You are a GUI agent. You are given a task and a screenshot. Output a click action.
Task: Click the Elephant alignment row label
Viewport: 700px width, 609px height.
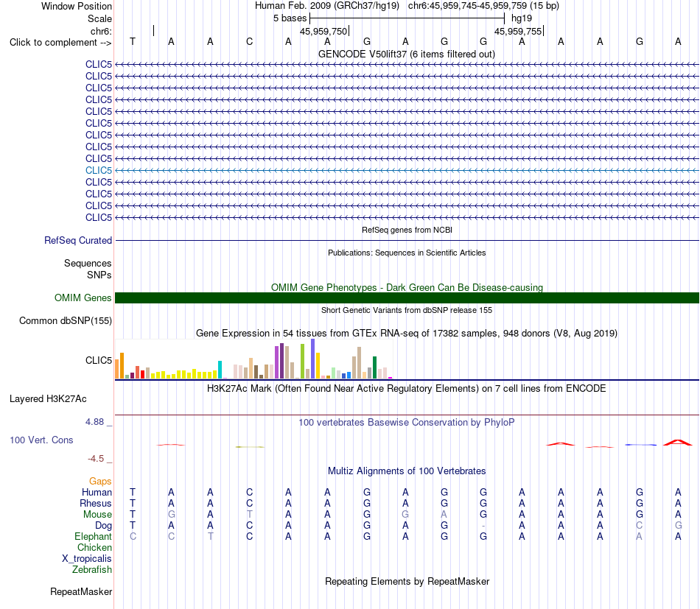coord(93,536)
